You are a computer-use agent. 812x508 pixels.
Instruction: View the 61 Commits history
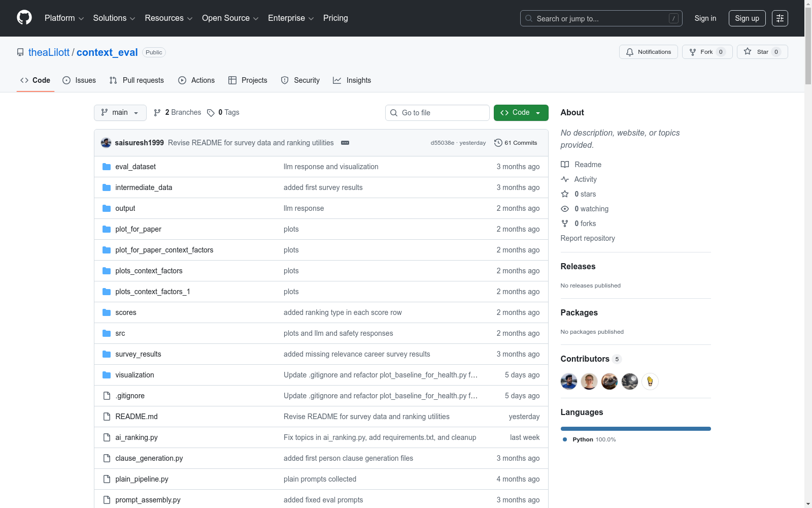516,143
